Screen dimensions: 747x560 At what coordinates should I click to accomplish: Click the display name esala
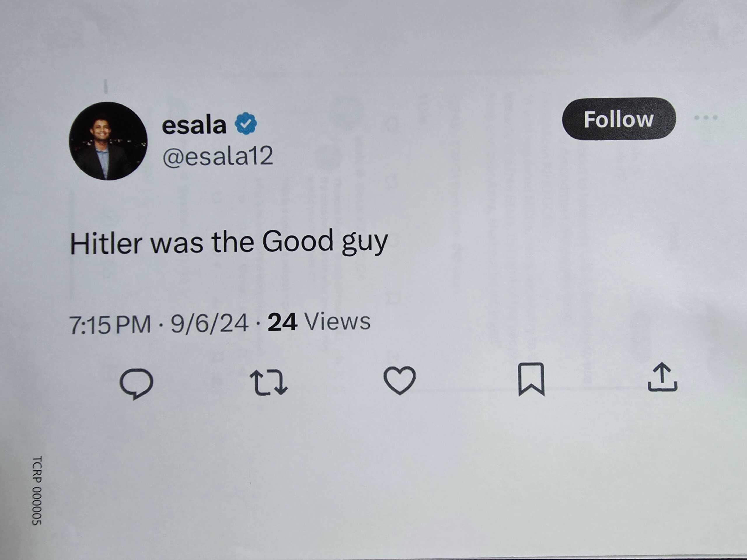(194, 125)
